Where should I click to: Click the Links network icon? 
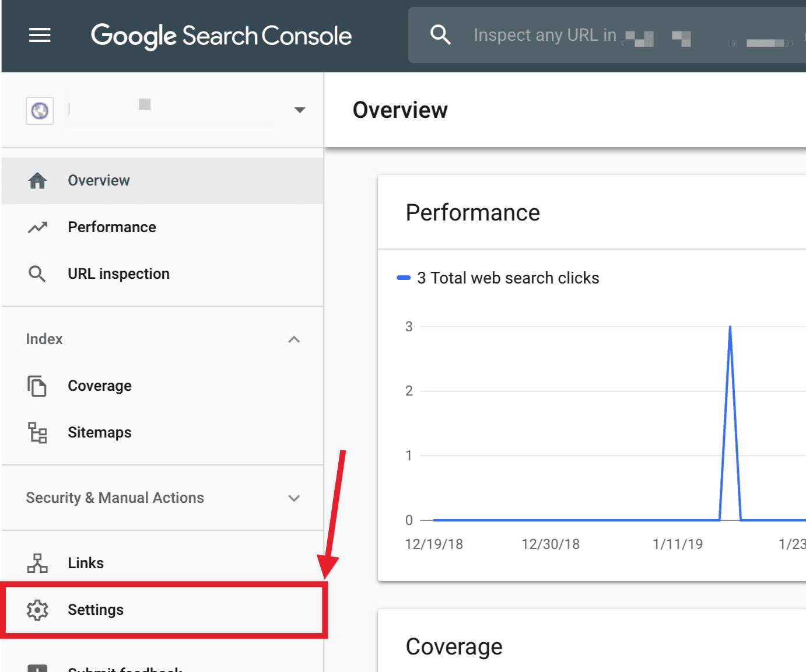click(x=37, y=563)
